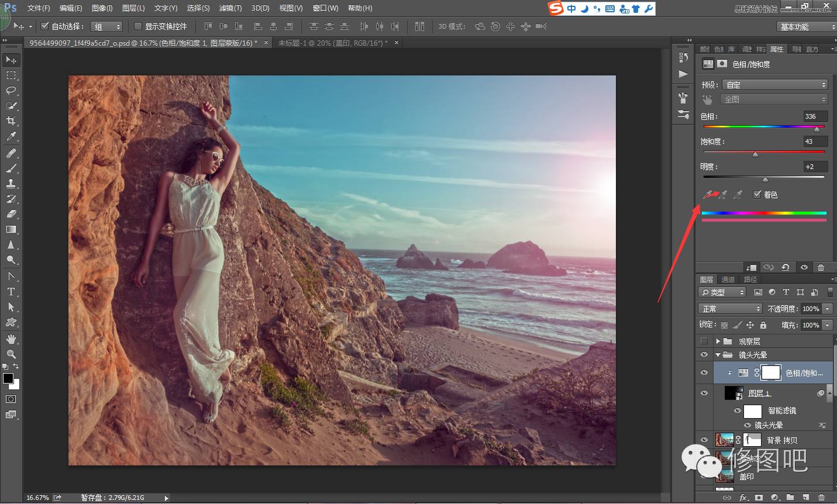The image size is (837, 504).
Task: Select the Horizontal Type tool
Action: [x=11, y=291]
